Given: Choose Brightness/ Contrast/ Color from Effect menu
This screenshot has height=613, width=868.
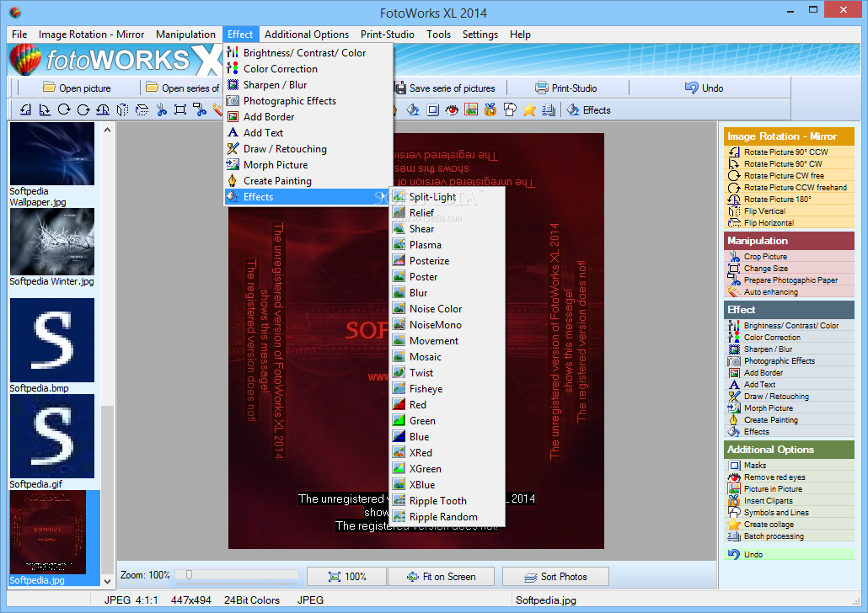Looking at the screenshot, I should [x=308, y=53].
